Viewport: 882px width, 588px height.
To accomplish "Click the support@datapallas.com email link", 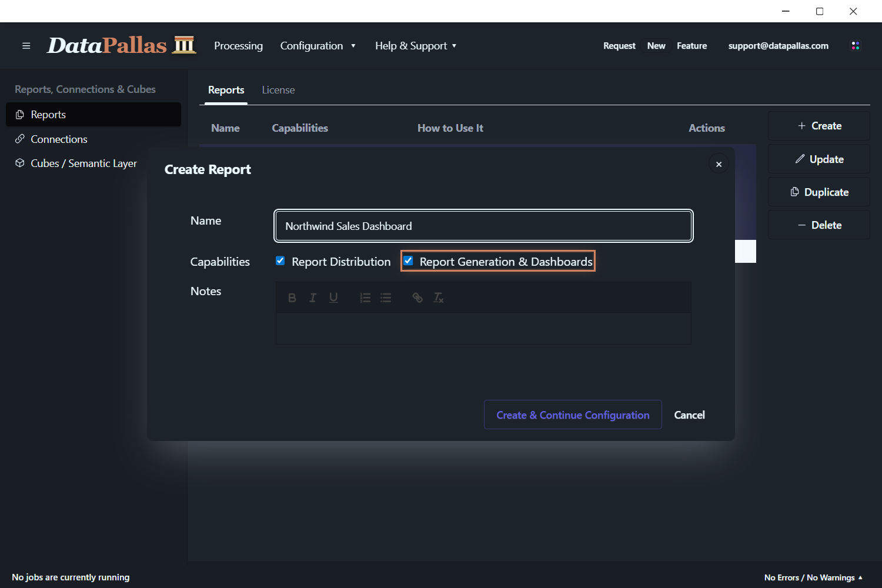I will tap(779, 46).
